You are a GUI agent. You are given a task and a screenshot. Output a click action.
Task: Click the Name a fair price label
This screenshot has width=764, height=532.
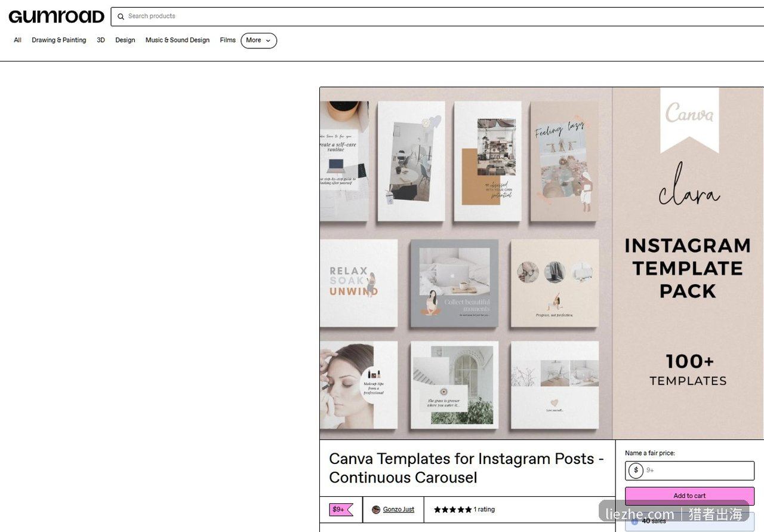tap(650, 453)
